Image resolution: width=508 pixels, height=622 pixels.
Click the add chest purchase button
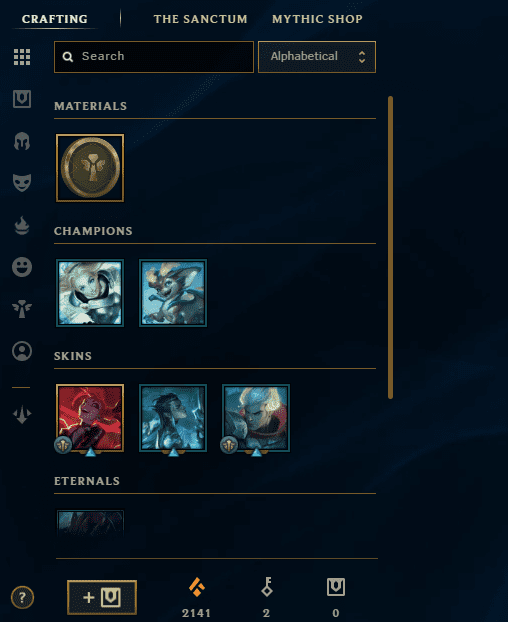pyautogui.click(x=102, y=597)
